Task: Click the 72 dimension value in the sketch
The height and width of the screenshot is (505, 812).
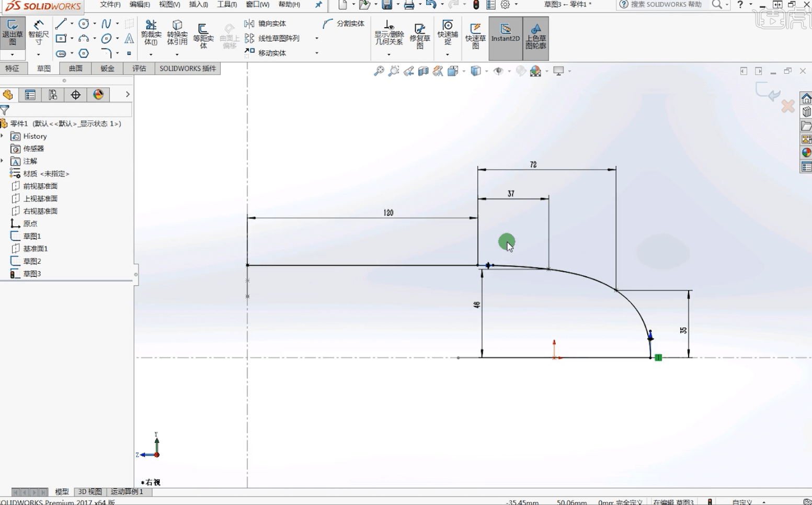Action: pos(533,164)
